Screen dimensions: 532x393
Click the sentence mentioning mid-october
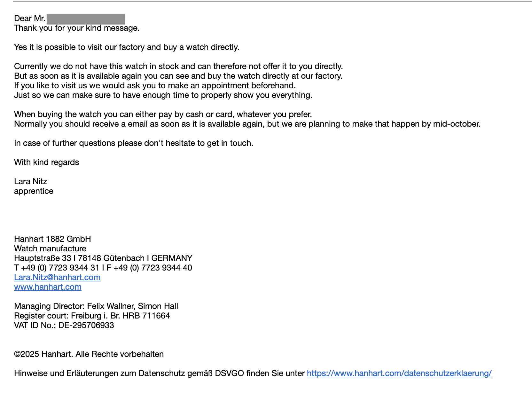click(247, 124)
